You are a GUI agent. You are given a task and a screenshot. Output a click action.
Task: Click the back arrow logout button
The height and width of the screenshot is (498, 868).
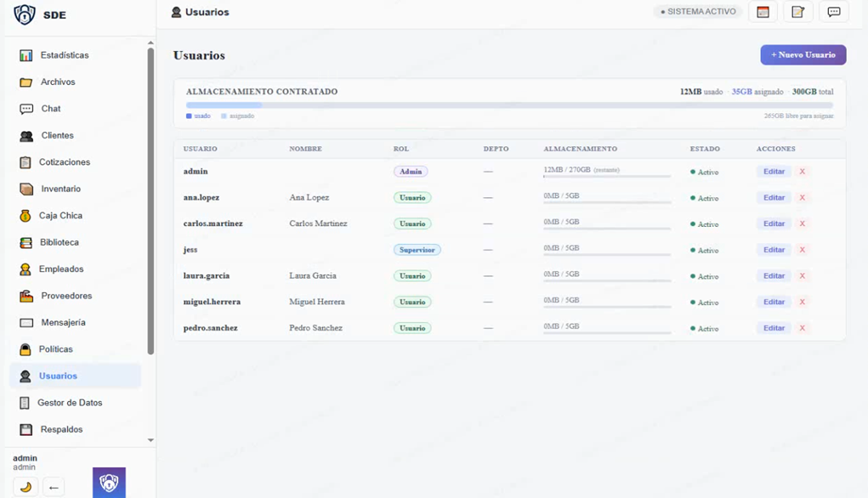(54, 487)
